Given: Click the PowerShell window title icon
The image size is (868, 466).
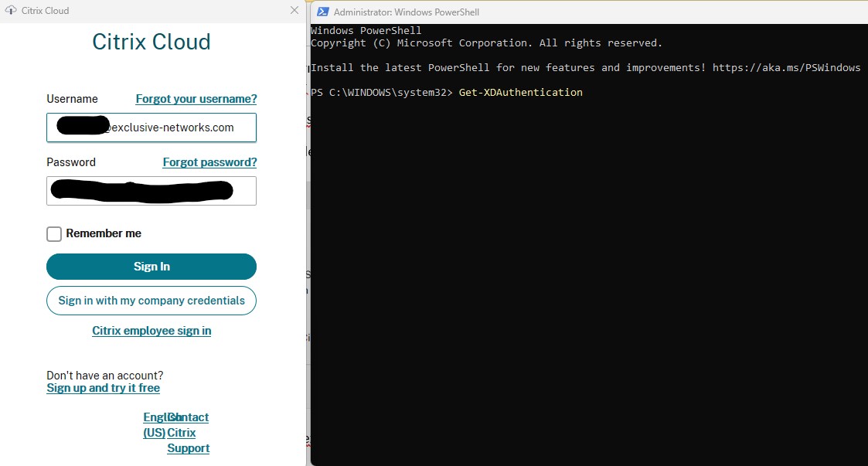Looking at the screenshot, I should (x=323, y=12).
